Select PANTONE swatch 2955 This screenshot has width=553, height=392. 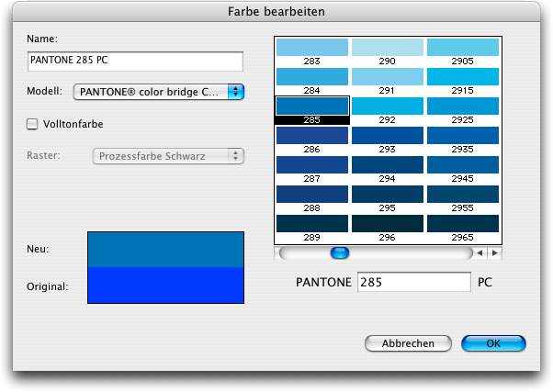[463, 195]
